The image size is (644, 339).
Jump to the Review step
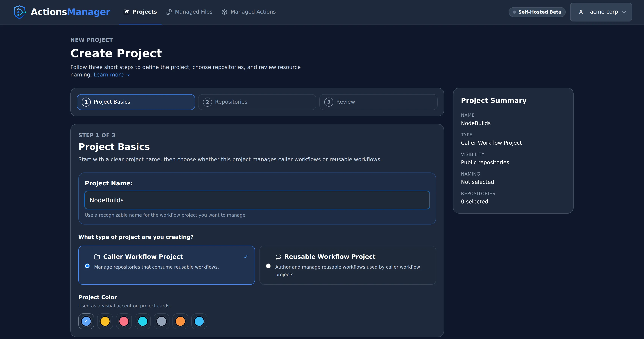pyautogui.click(x=378, y=102)
